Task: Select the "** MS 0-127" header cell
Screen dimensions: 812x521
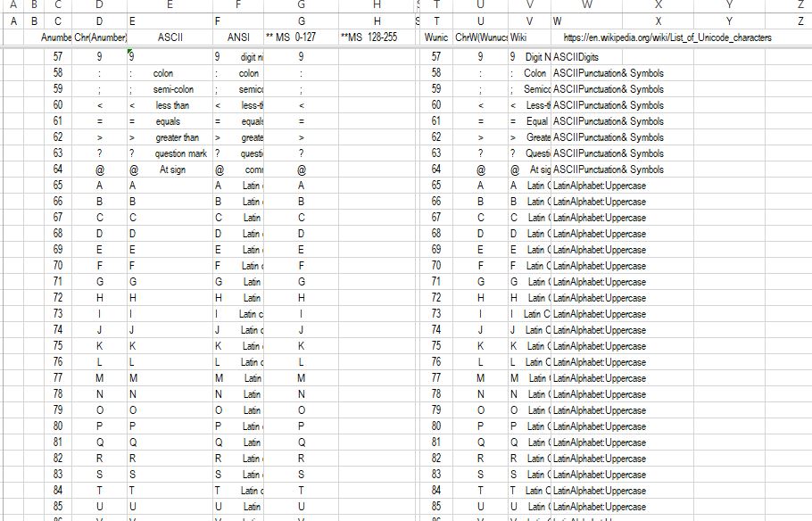Action: coord(302,37)
